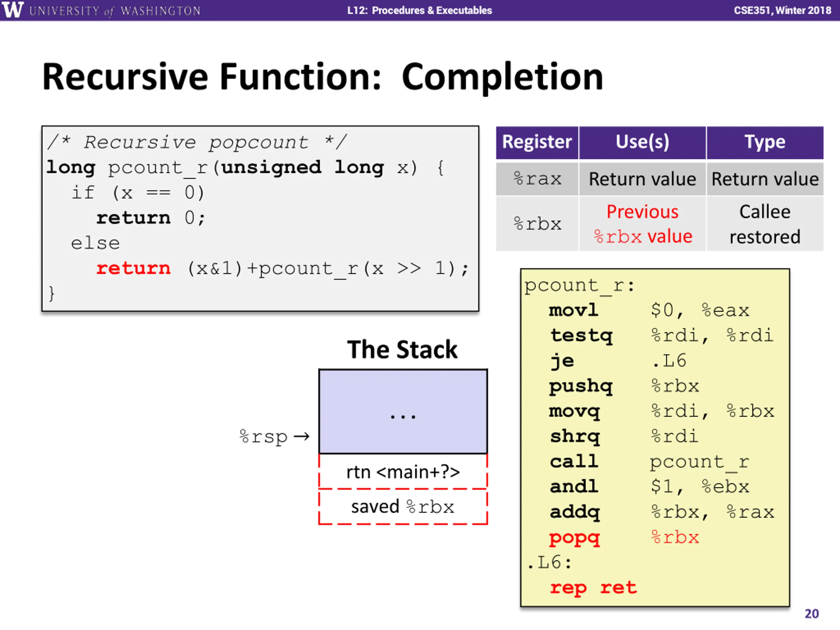This screenshot has height=630, width=840.
Task: Click the 'Use(s)' table header
Action: [642, 142]
